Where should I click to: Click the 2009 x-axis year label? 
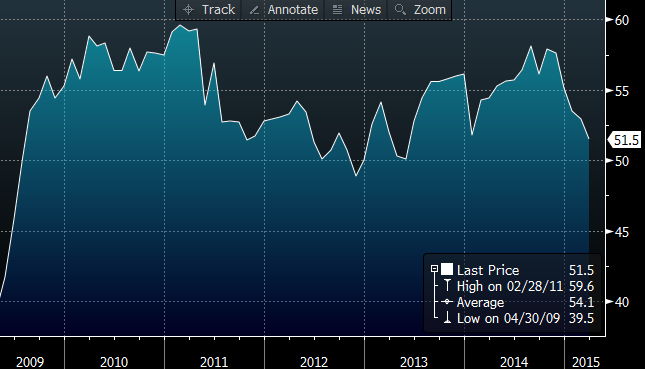click(30, 362)
